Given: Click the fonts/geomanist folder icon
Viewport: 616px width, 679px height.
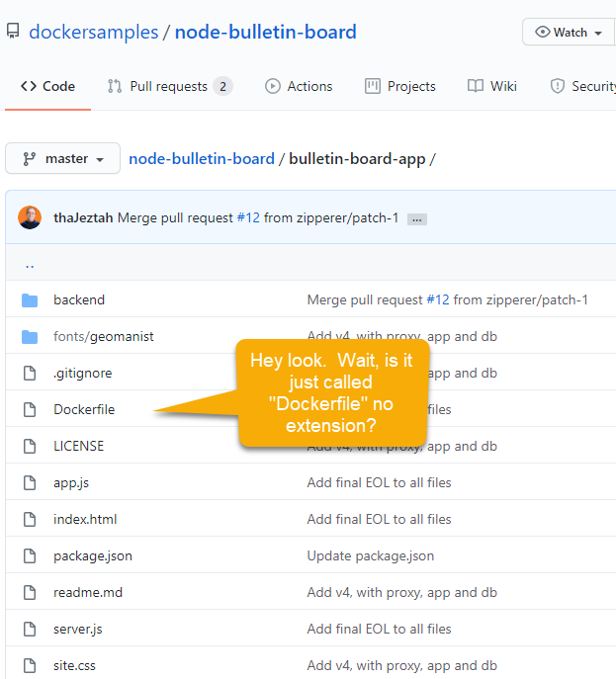Looking at the screenshot, I should click(x=30, y=336).
